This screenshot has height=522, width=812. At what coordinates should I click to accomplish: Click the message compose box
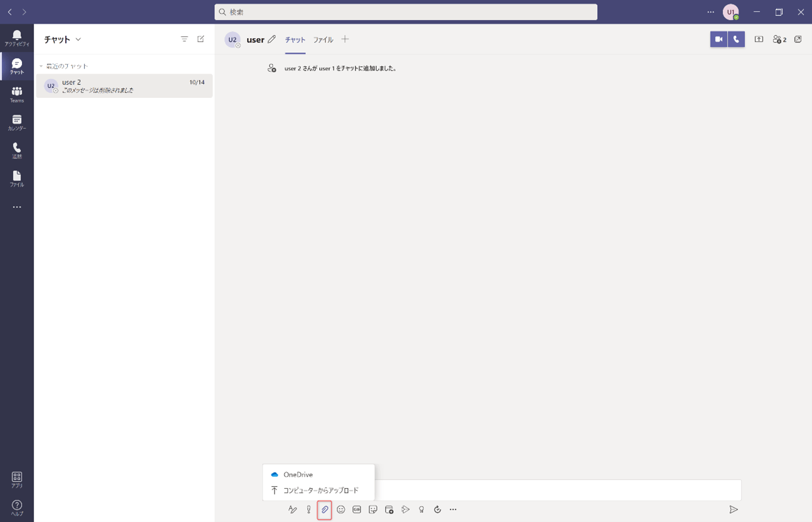557,490
